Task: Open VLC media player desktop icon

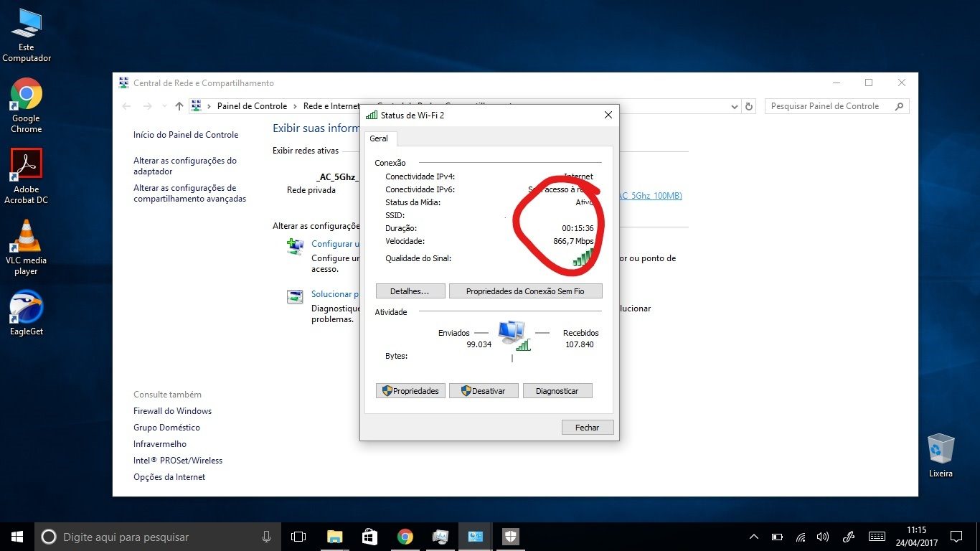Action: point(26,248)
